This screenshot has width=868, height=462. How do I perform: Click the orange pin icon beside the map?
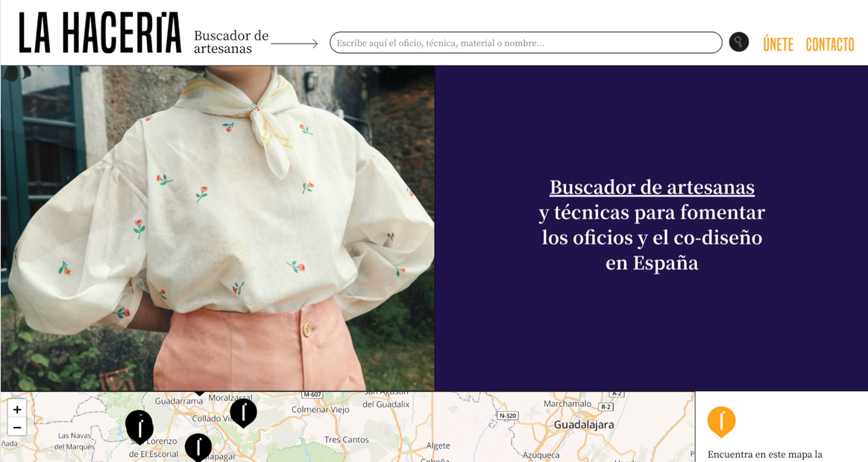pos(721,423)
